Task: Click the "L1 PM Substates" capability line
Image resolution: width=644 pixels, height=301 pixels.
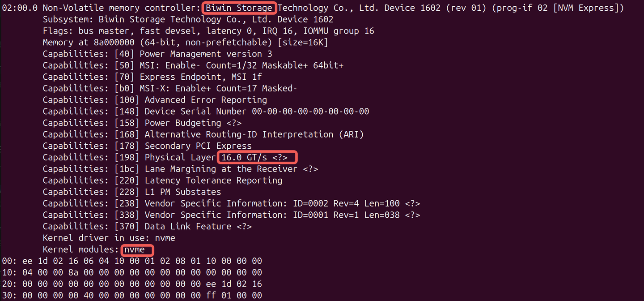Action: [132, 192]
